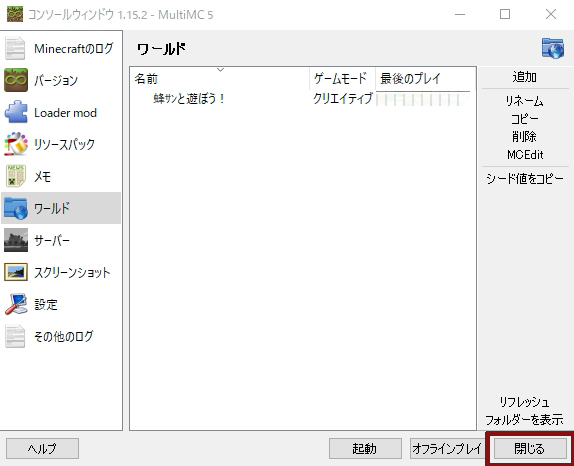Open the 設定 computer wrench icon
This screenshot has width=574, height=466.
(x=16, y=304)
